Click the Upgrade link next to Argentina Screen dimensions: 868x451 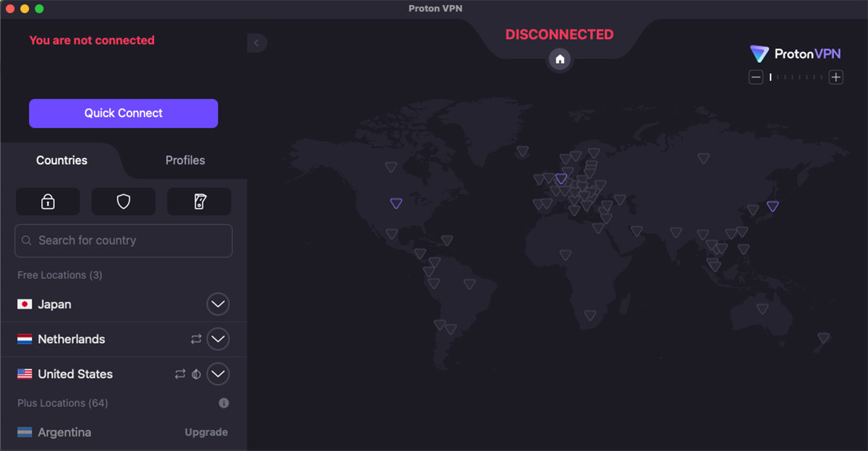click(x=206, y=432)
